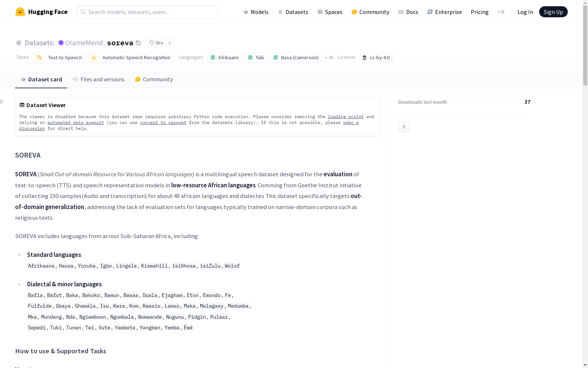Open the OlameMend user profile link
This screenshot has height=368, width=588.
[x=84, y=43]
